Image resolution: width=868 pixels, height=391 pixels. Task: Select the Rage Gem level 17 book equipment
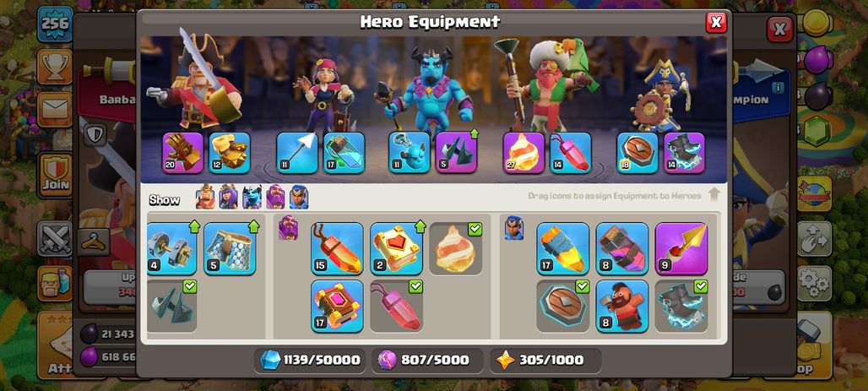point(337,307)
